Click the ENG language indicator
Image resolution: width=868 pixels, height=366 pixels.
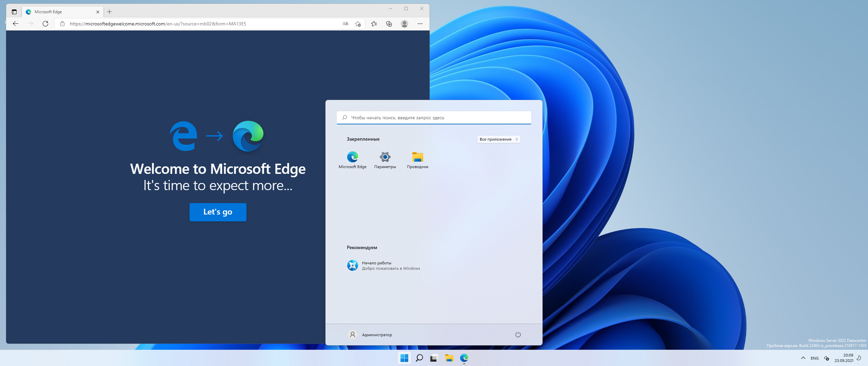(x=815, y=358)
